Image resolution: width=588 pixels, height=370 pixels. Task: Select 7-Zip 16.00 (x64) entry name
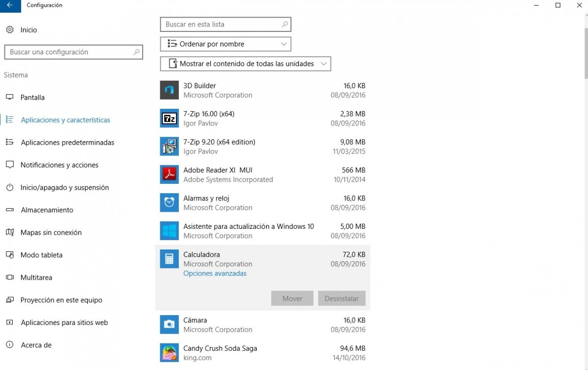point(209,114)
